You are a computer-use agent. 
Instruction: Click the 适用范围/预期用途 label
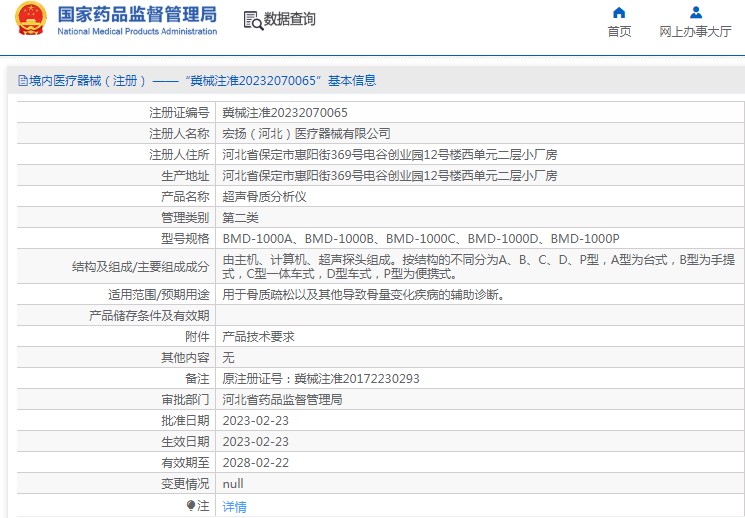click(159, 295)
